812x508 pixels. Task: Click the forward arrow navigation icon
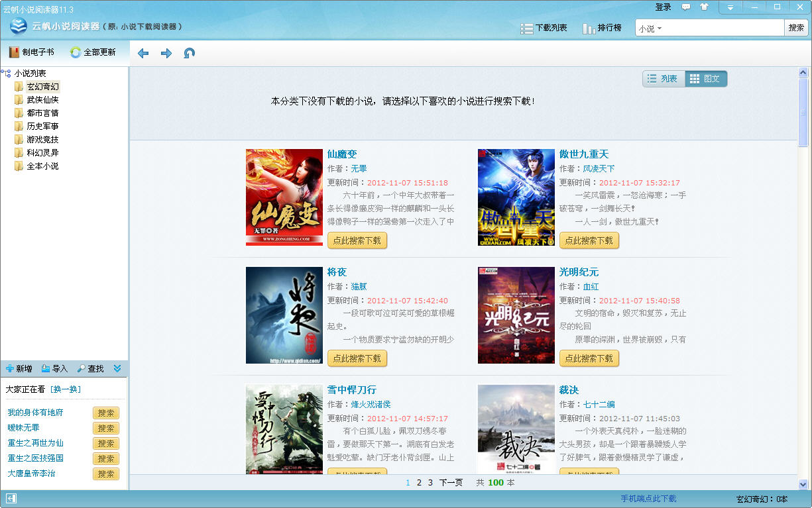tap(166, 53)
